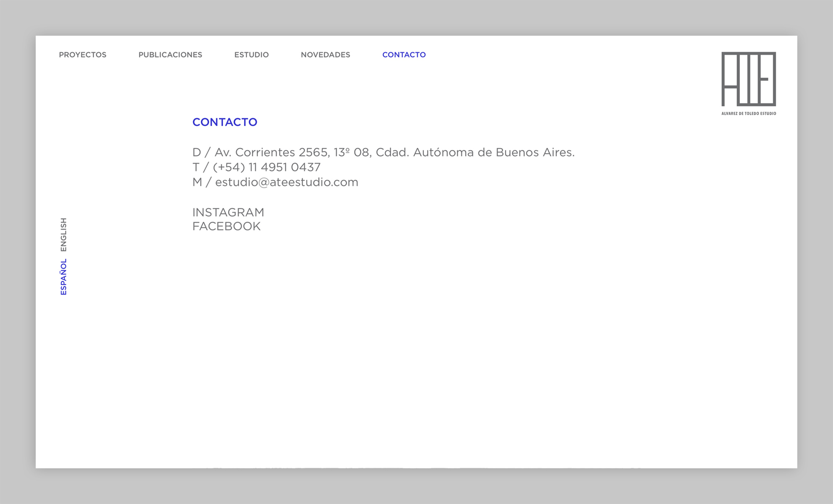This screenshot has height=504, width=833.
Task: Click the blue CONTACTO page heading
Action: point(225,122)
